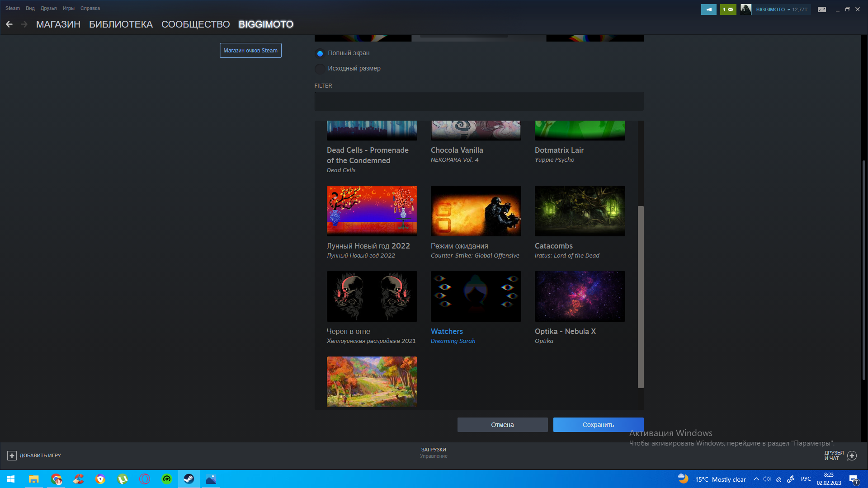Viewport: 868px width, 488px height.
Task: Select the Optika - Nebula X thumbnail
Action: coord(580,296)
